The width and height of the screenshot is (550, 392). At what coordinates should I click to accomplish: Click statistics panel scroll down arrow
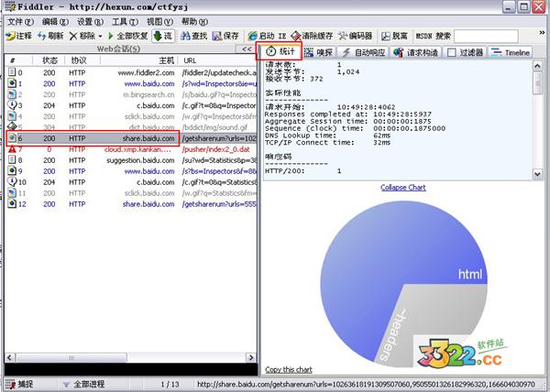[537, 174]
